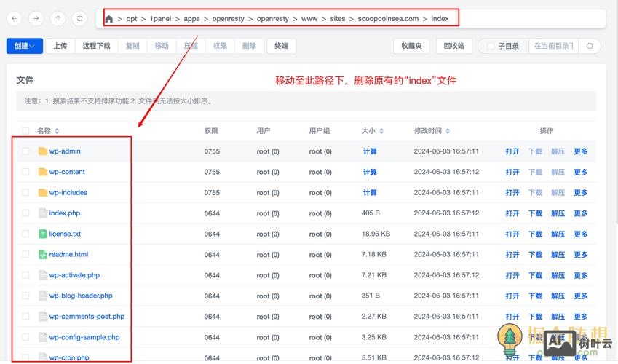Select the wp-includes row checkbox
The width and height of the screenshot is (618, 364).
pos(25,192)
